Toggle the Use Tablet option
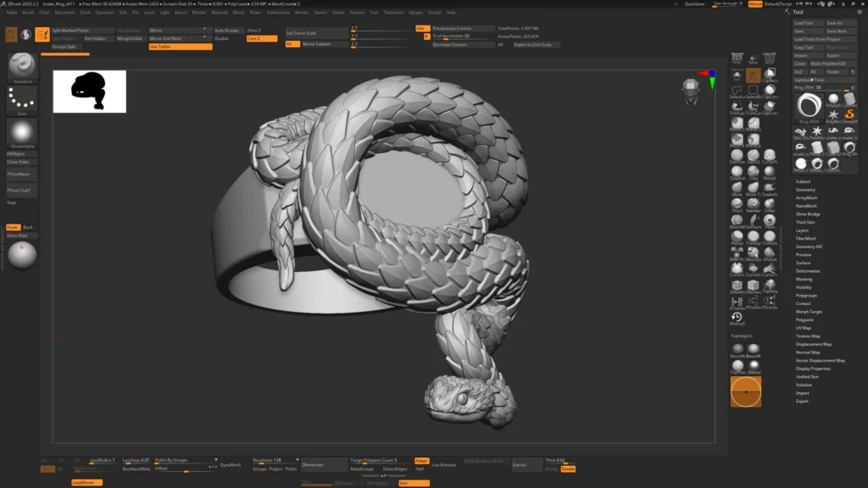The width and height of the screenshot is (868, 488). tap(180, 47)
